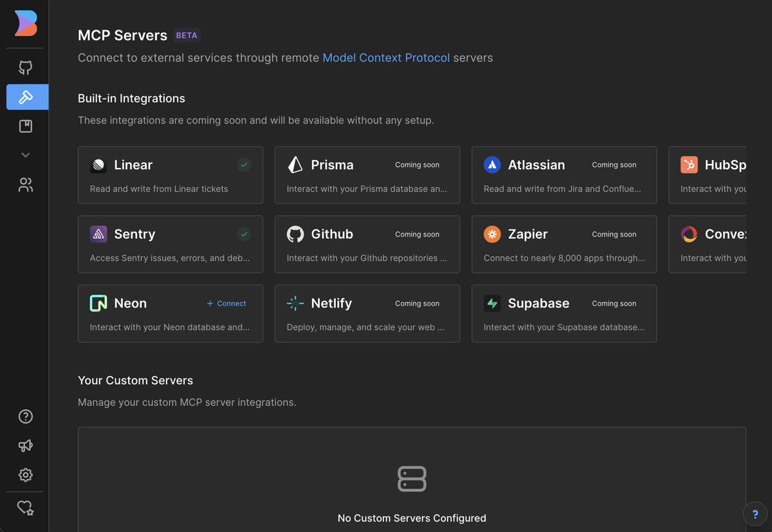Expand the sidebar chevron down arrow
The width and height of the screenshot is (772, 532).
tap(26, 155)
